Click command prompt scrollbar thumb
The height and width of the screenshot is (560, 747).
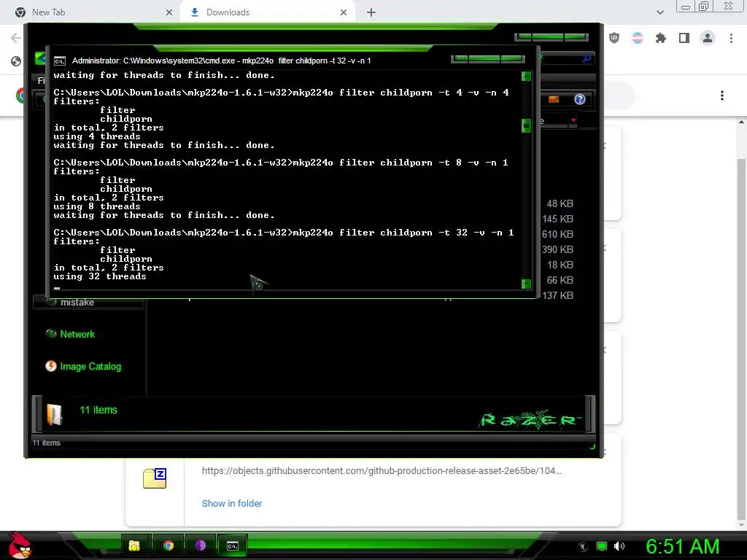click(x=526, y=125)
